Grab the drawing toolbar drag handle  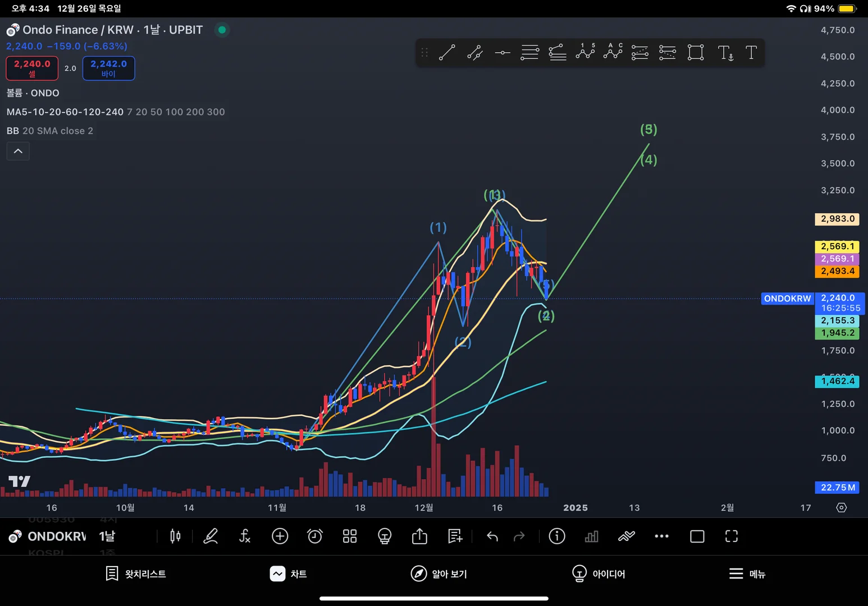coord(424,53)
